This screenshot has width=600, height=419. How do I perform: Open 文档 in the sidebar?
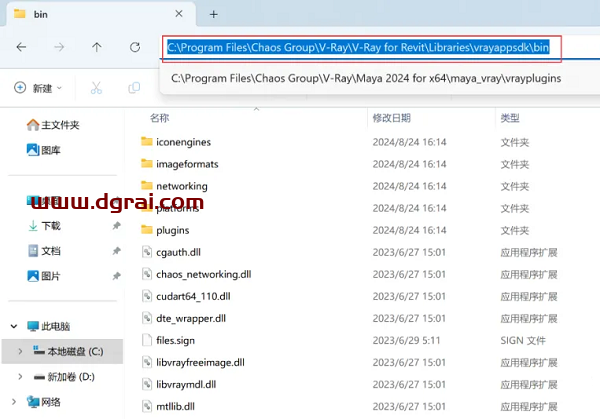tap(50, 251)
